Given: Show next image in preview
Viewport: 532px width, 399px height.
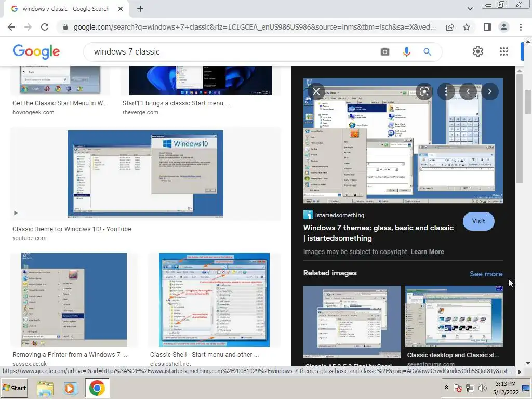Looking at the screenshot, I should click(x=489, y=91).
